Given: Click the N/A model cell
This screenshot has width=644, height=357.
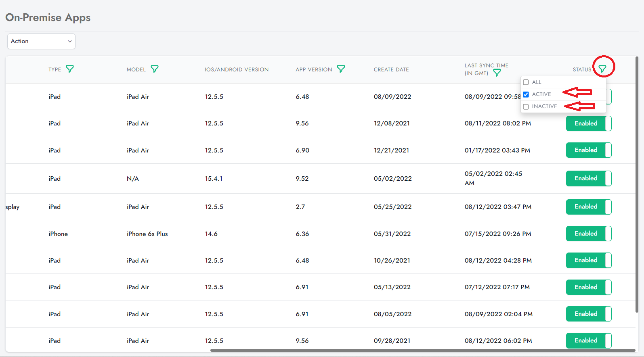Looking at the screenshot, I should click(x=132, y=178).
